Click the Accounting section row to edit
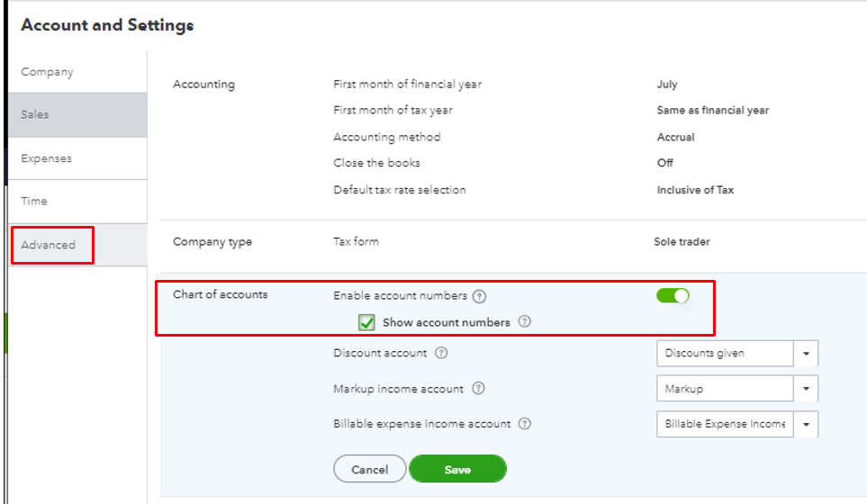This screenshot has height=504, width=867. click(513, 137)
